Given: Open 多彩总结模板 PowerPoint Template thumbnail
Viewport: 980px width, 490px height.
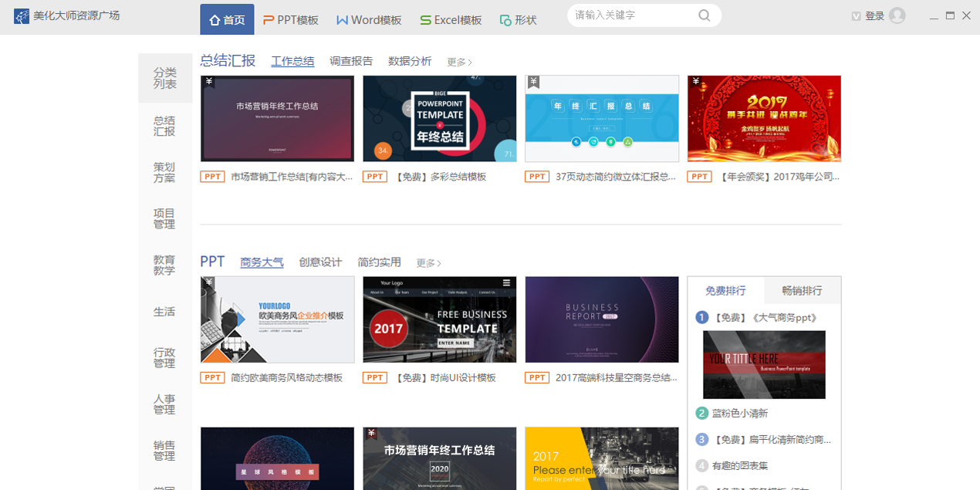Looking at the screenshot, I should [x=440, y=118].
